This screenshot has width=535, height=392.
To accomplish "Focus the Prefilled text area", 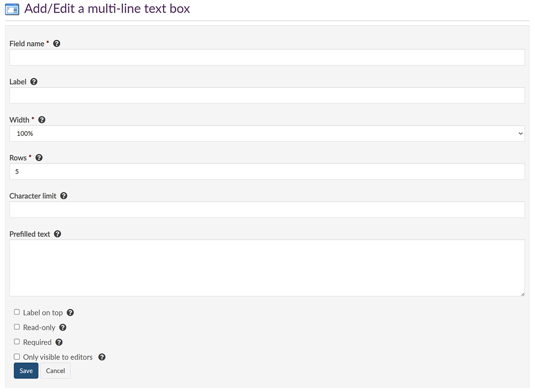I will (267, 268).
